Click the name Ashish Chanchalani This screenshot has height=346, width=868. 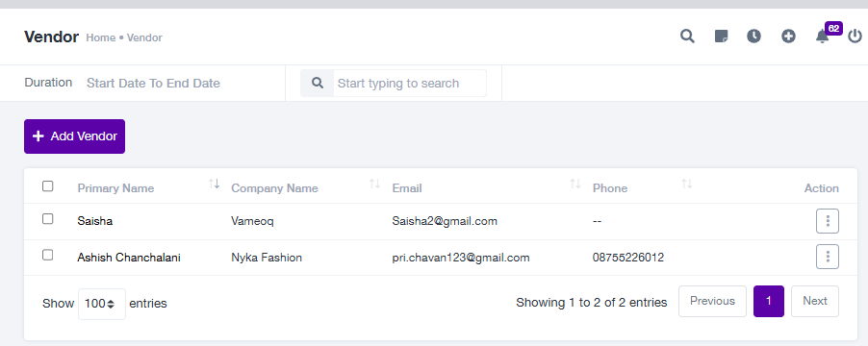129,258
